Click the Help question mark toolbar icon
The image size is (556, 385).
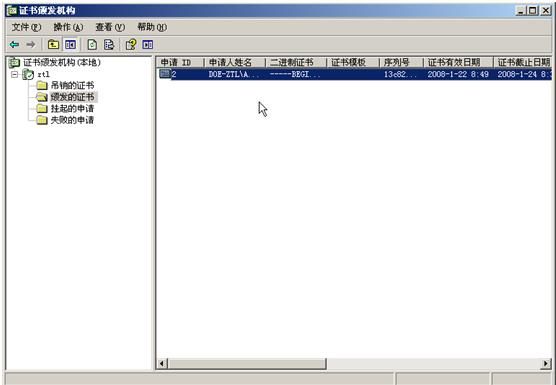(131, 45)
